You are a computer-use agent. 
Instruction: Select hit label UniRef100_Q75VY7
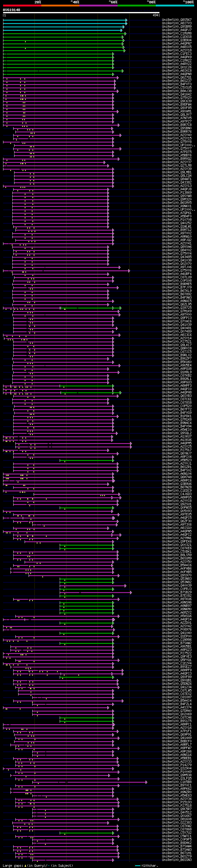pyautogui.click(x=177, y=149)
